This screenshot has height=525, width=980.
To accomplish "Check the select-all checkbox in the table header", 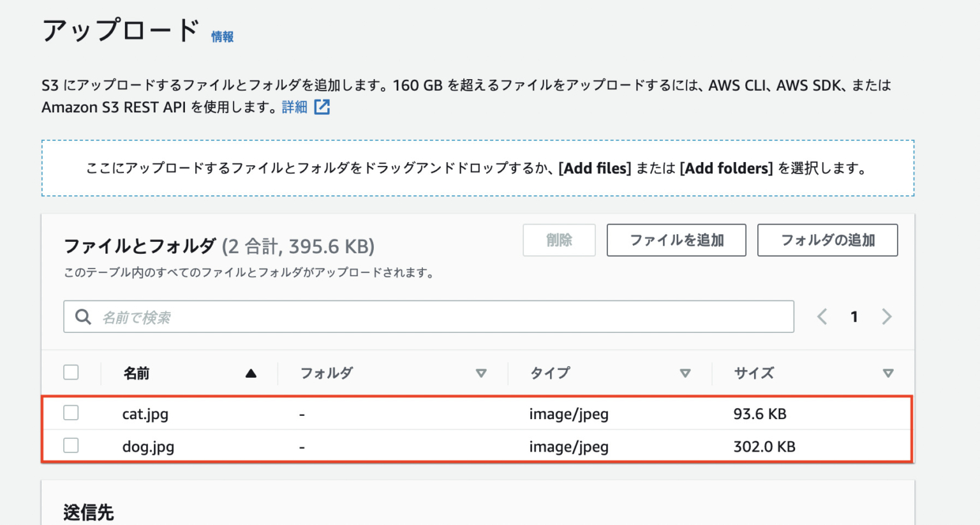I will [71, 372].
